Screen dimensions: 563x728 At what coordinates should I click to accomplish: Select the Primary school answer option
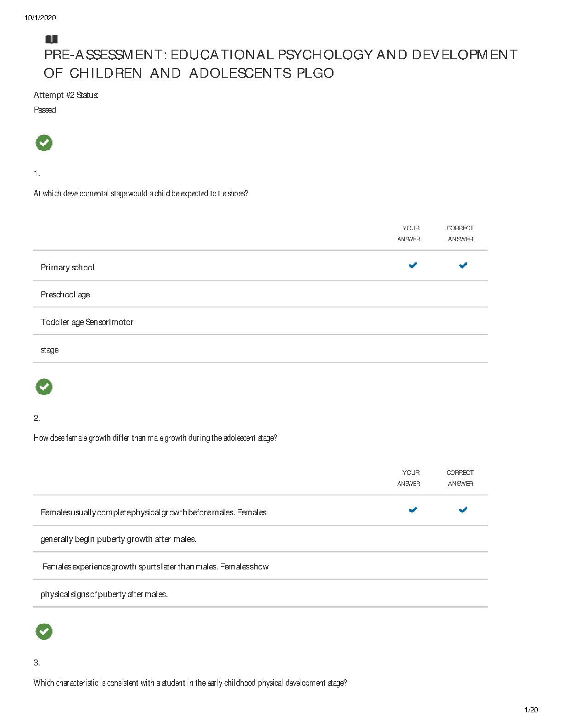tap(68, 267)
